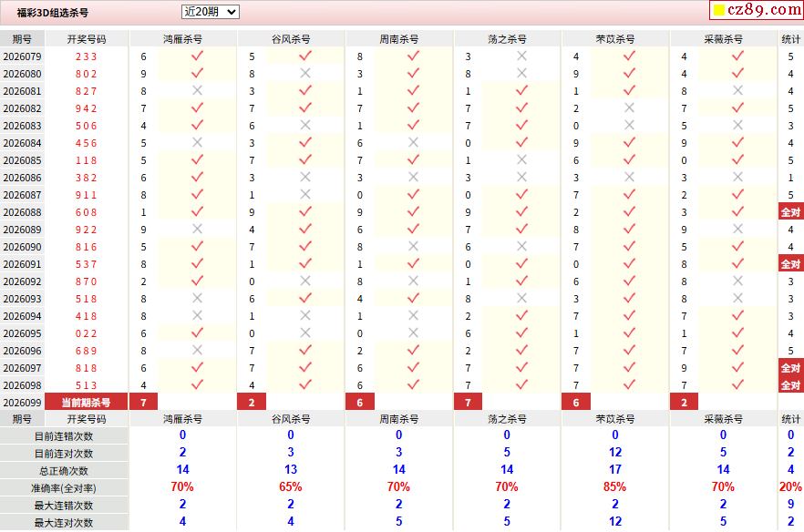Click the cz89.com site logo
The width and height of the screenshot is (804, 532).
(x=756, y=11)
